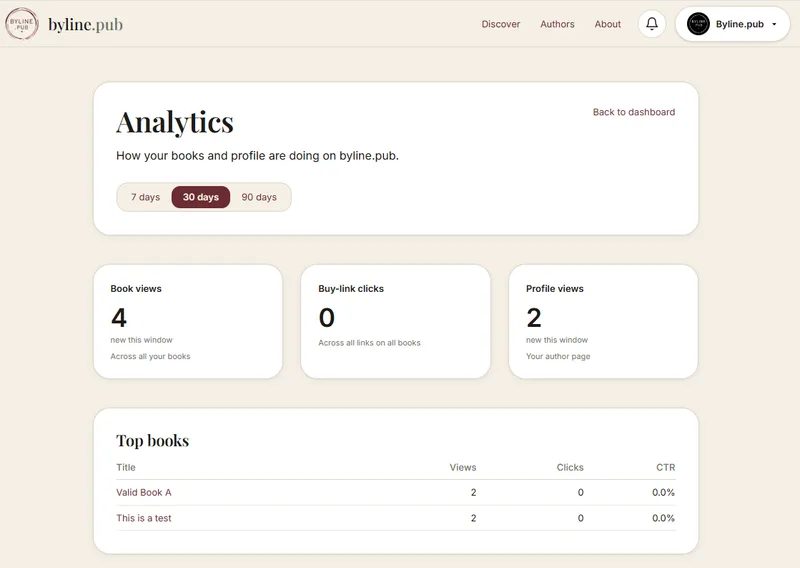The height and width of the screenshot is (568, 800).
Task: Open the Valid Book A title
Action: tap(144, 492)
